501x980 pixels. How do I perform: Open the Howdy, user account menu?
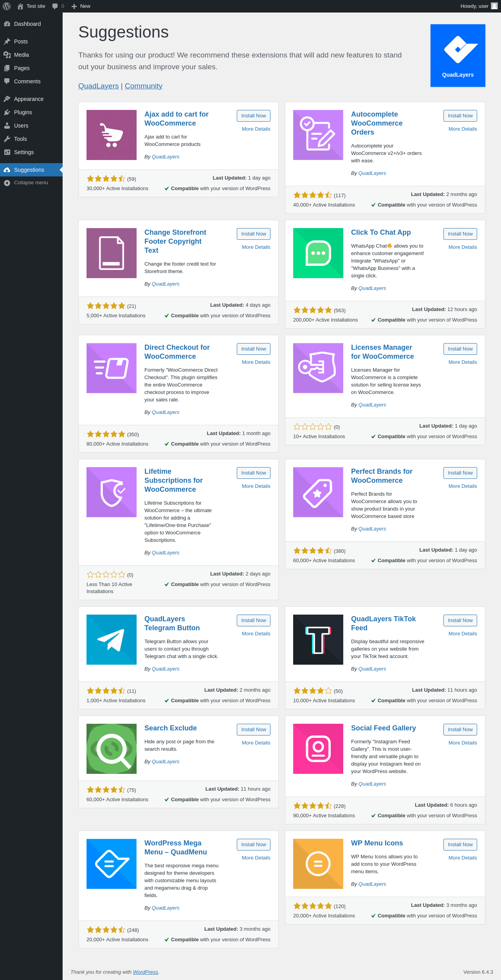tap(474, 6)
